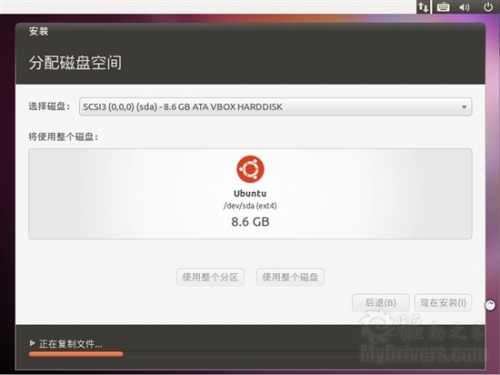Click the Ubuntu partition name label
Viewport: 500px width, 375px height.
tap(250, 194)
